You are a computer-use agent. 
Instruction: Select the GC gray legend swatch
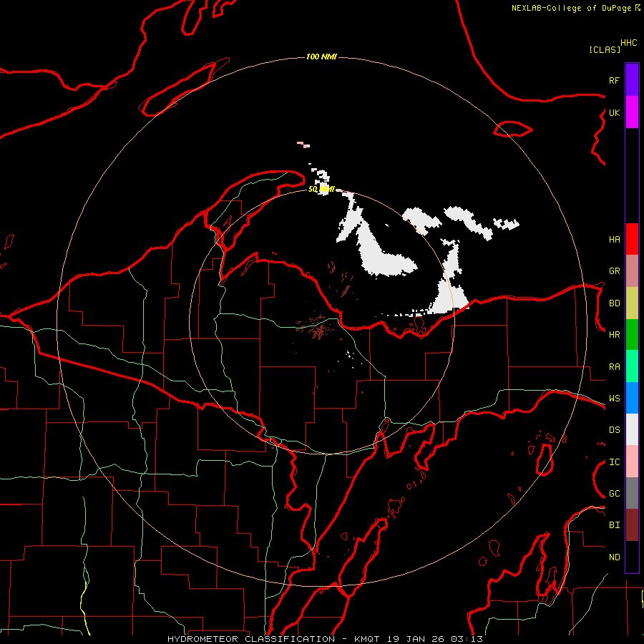632,493
